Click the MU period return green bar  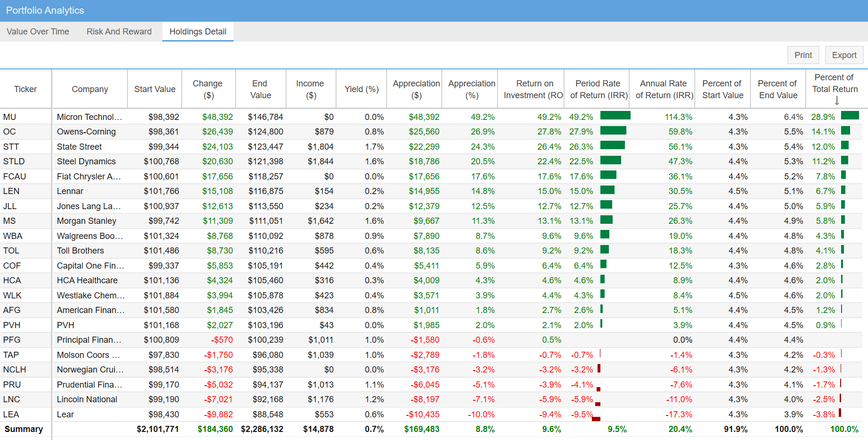(615, 116)
